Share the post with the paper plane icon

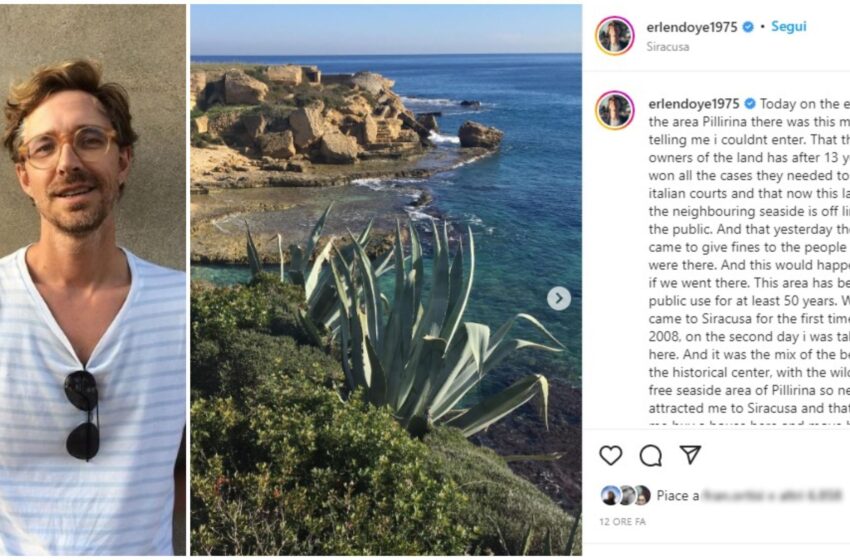[x=690, y=455]
